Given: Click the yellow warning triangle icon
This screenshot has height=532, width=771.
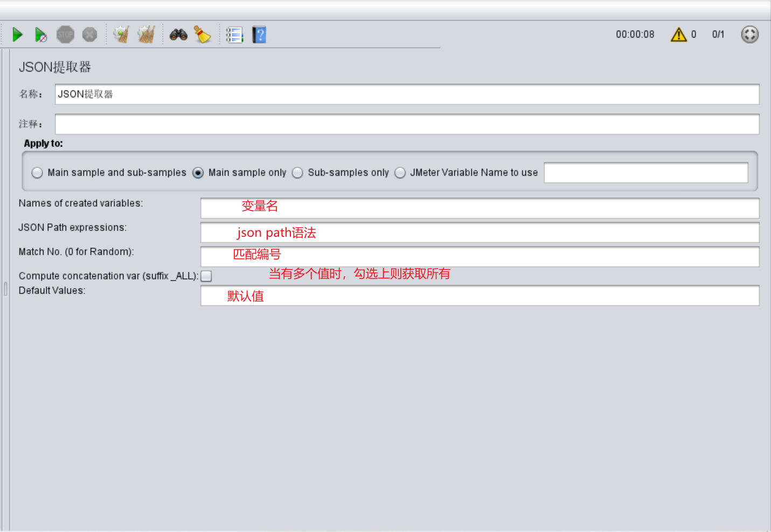Looking at the screenshot, I should click(x=679, y=34).
